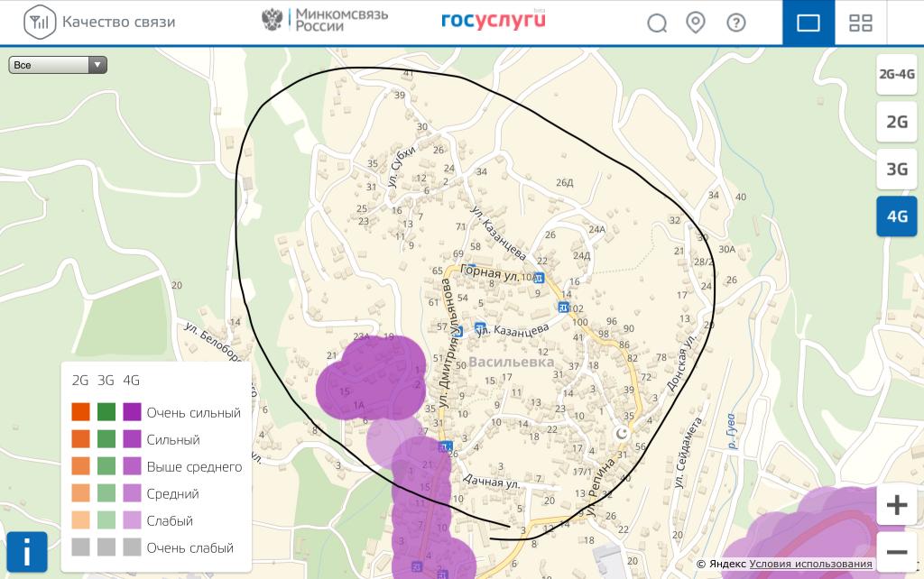The width and height of the screenshot is (924, 579).
Task: Click legend column header 3G
Action: click(x=106, y=381)
